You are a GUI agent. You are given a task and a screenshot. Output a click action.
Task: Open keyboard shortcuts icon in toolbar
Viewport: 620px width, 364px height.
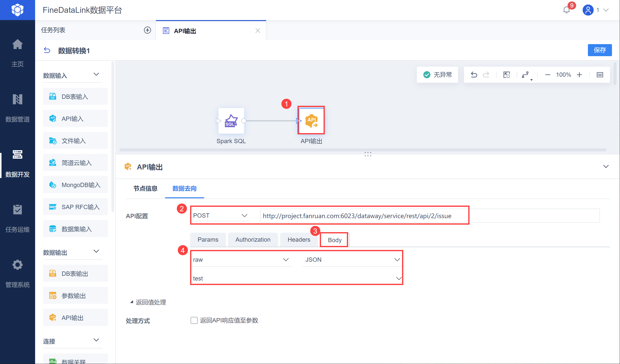coord(600,75)
